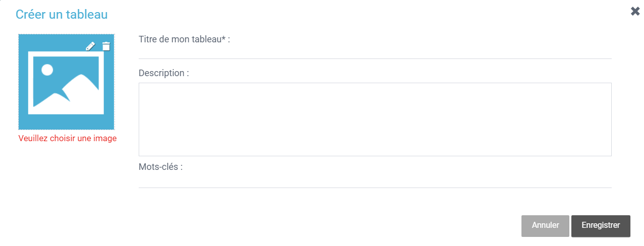Save the board with Enregistrer
Viewport: 644px width, 246px height.
[x=601, y=226]
